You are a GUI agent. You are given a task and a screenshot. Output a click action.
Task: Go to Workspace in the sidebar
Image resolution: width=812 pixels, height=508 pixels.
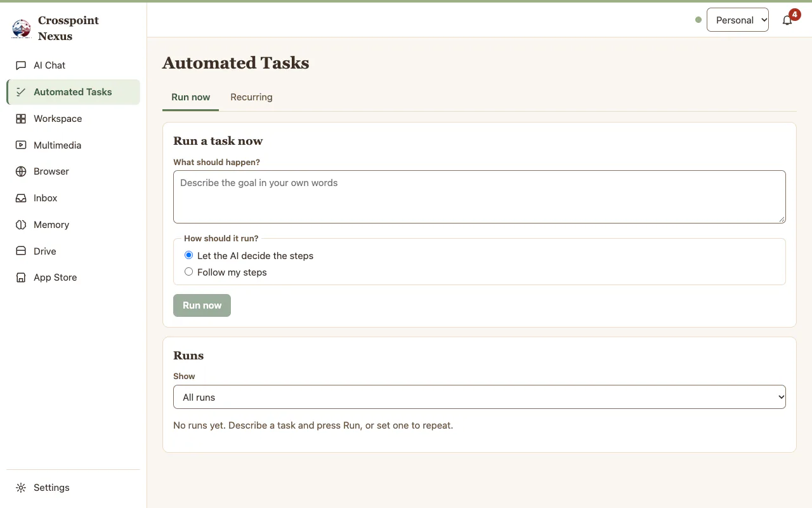tap(73, 119)
